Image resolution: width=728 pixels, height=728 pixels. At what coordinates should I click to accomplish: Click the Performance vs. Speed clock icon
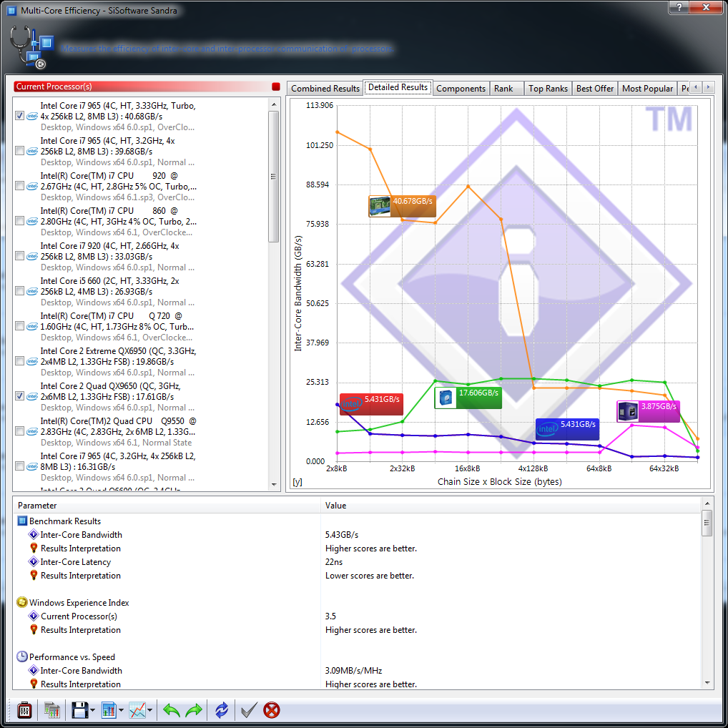22,656
